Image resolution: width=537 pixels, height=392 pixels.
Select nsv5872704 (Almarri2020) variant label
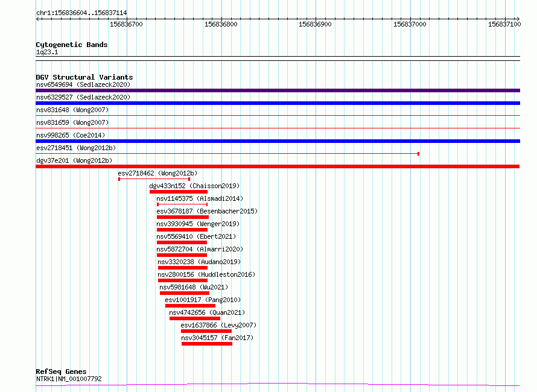[x=200, y=249]
